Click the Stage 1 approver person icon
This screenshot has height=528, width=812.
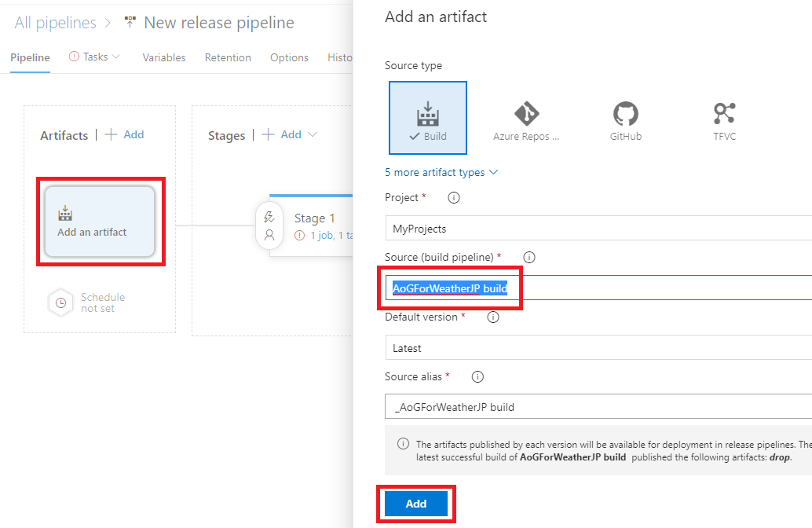click(269, 235)
